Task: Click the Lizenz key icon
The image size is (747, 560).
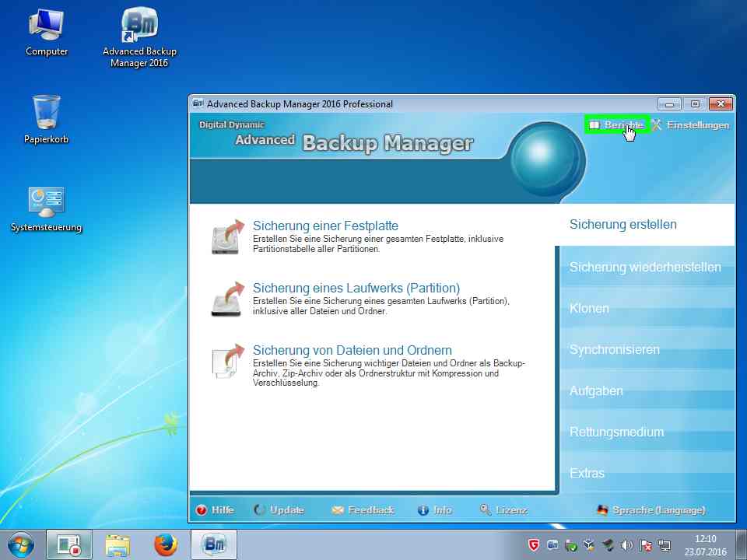Action: point(486,510)
